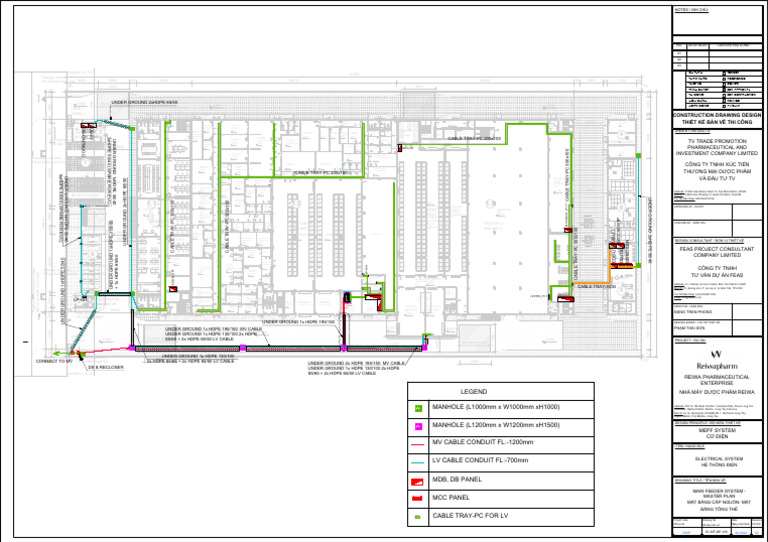Click 'MAIN FEEDER SYSTEM - MASTER PLAN' drawing title
This screenshot has height=542, width=768.
(717, 494)
